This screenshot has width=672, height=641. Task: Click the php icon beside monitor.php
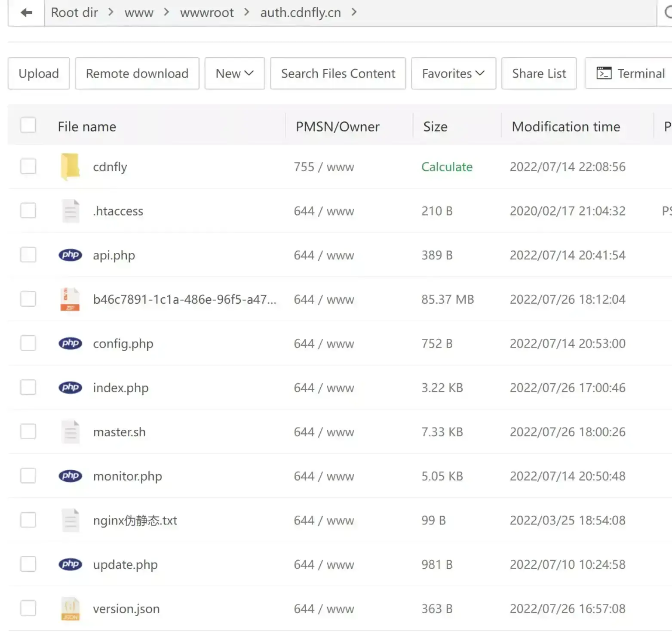pyautogui.click(x=70, y=476)
